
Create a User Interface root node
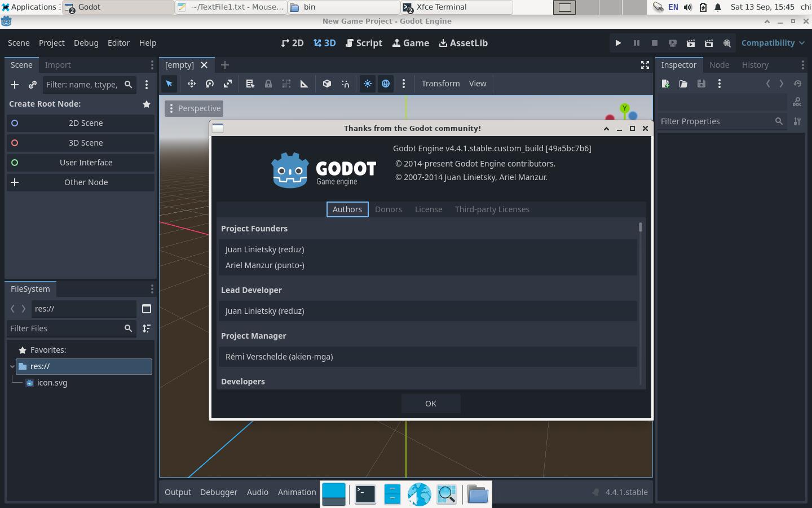pyautogui.click(x=81, y=163)
